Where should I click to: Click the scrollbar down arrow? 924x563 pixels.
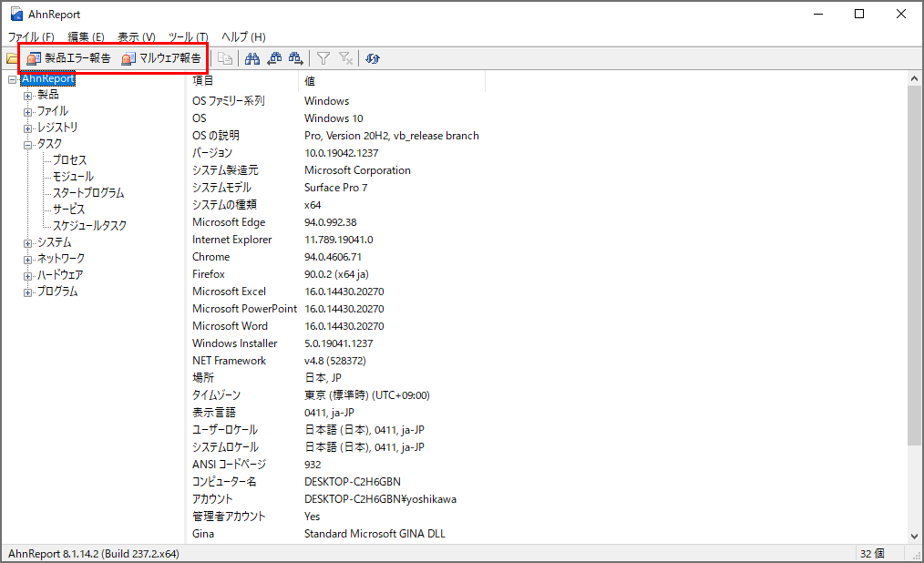pyautogui.click(x=914, y=537)
